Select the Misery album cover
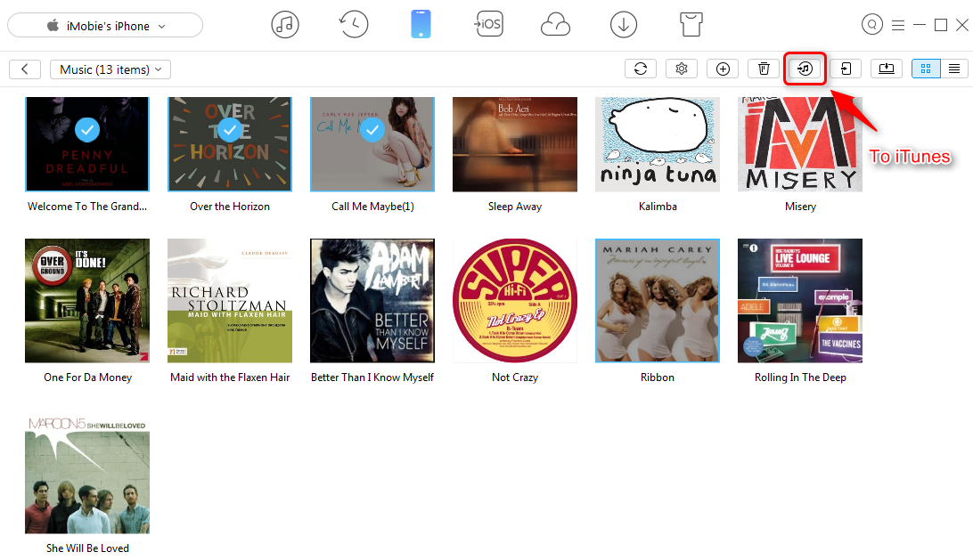The image size is (973, 560). coord(800,144)
